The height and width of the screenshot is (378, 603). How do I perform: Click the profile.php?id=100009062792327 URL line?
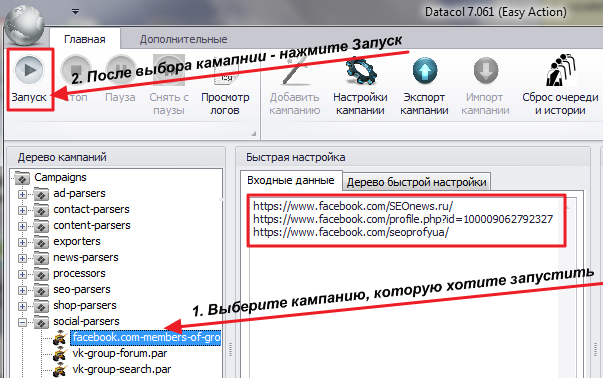coord(403,219)
